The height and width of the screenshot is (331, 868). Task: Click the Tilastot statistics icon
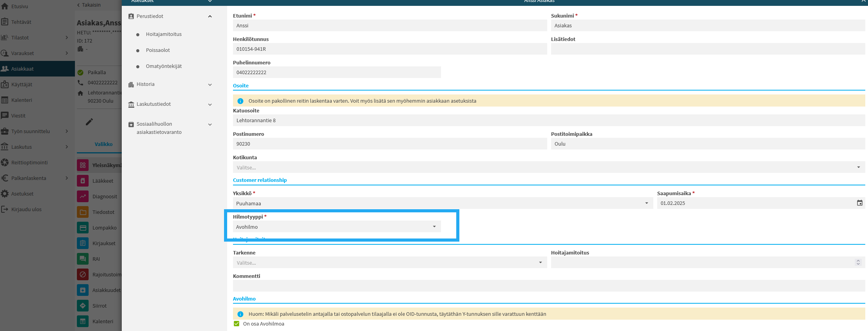[x=5, y=37]
